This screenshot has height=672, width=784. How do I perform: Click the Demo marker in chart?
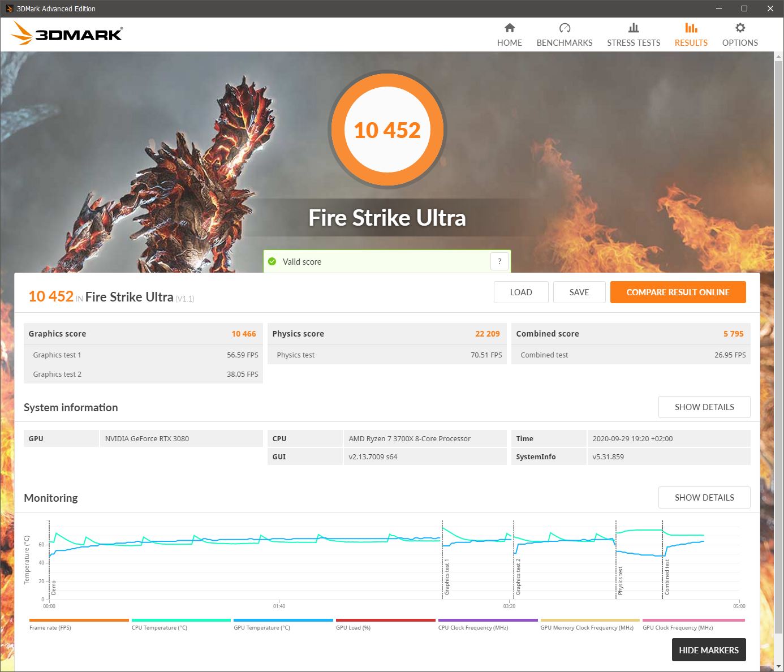coord(54,587)
